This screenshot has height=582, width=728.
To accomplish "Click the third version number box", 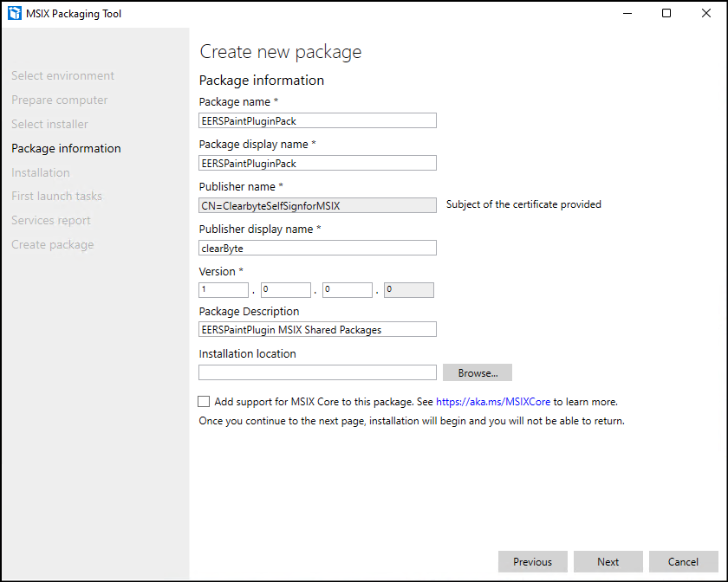I will (x=348, y=290).
